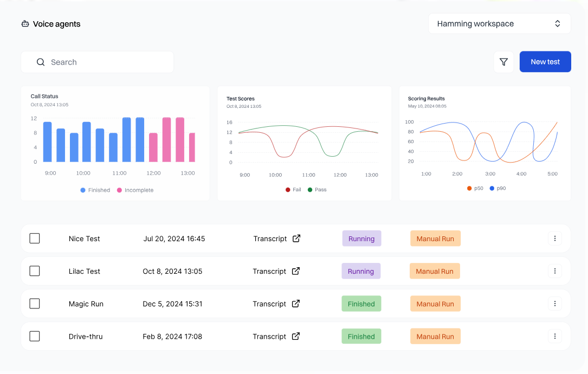Click Manual Run tag on Magic Run
This screenshot has height=374, width=588.
pos(435,304)
